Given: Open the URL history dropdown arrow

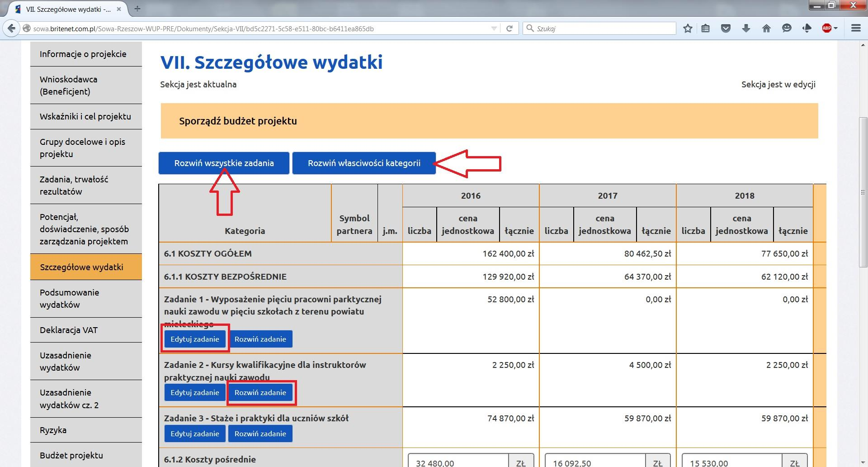Looking at the screenshot, I should (494, 29).
